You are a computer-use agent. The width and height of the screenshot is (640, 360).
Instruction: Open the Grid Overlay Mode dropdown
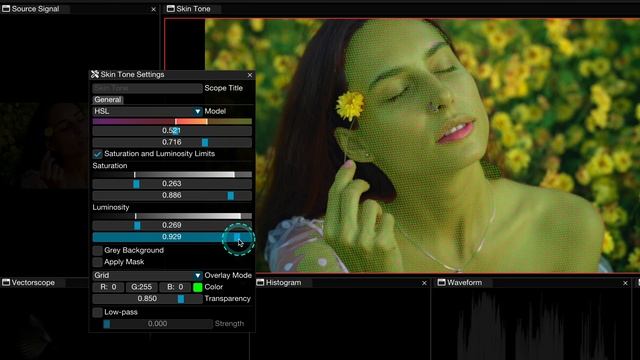(147, 276)
